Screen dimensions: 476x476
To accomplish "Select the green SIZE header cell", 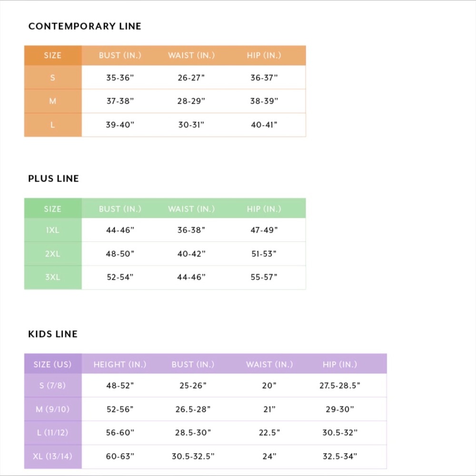I will pos(52,208).
